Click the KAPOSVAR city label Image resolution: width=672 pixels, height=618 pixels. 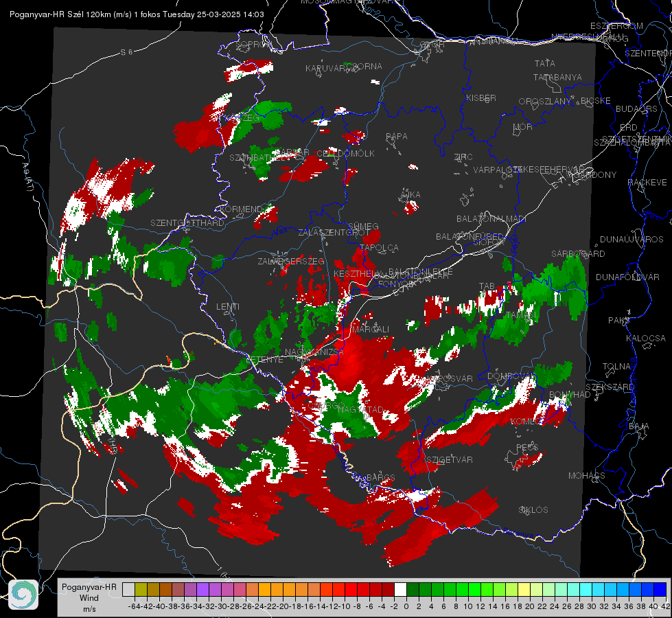449,378
